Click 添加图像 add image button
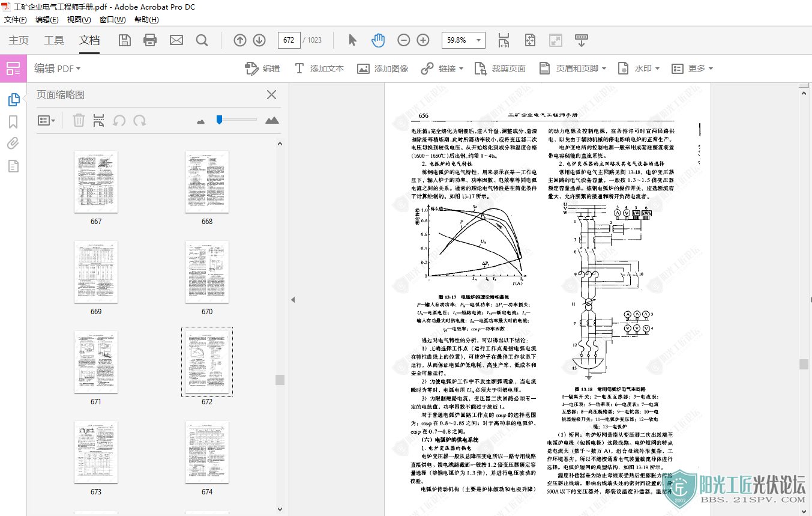Viewport: 812px width, 516px height. pos(383,68)
